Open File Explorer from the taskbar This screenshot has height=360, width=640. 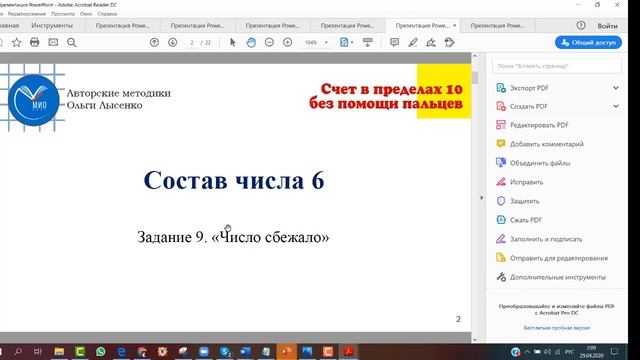tap(59, 351)
